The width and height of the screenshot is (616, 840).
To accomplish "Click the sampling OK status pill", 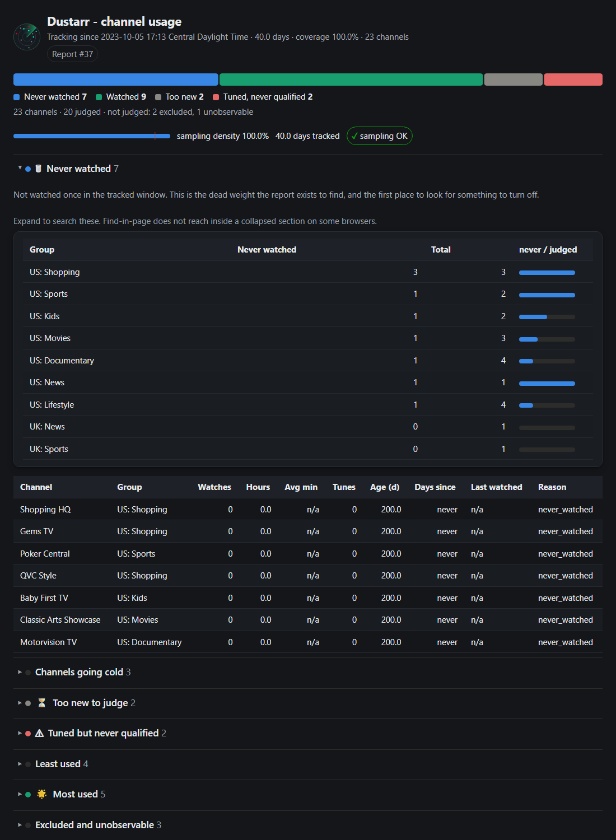I will (380, 136).
